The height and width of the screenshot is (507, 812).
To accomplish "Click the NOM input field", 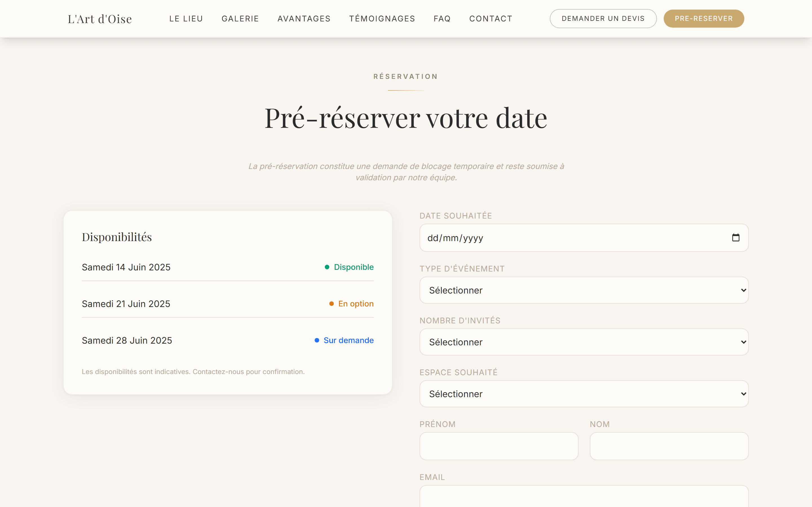I will click(x=669, y=446).
